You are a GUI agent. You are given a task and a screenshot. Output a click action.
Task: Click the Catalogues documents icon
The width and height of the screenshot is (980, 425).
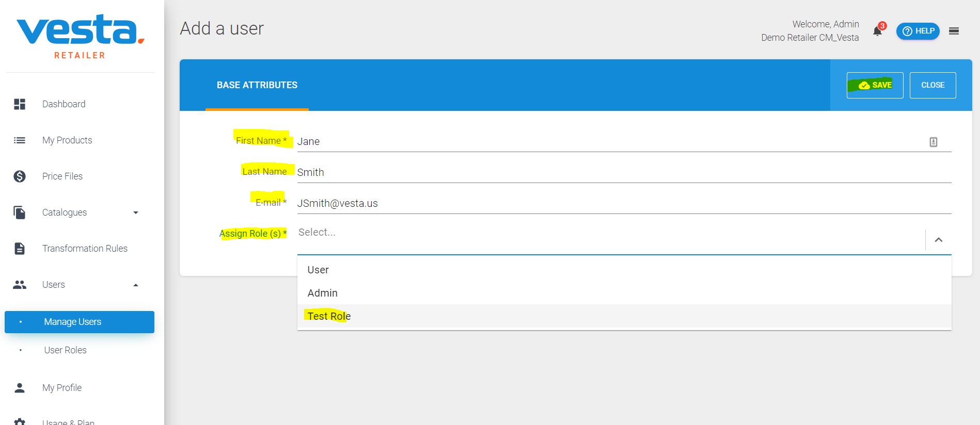[x=20, y=213]
